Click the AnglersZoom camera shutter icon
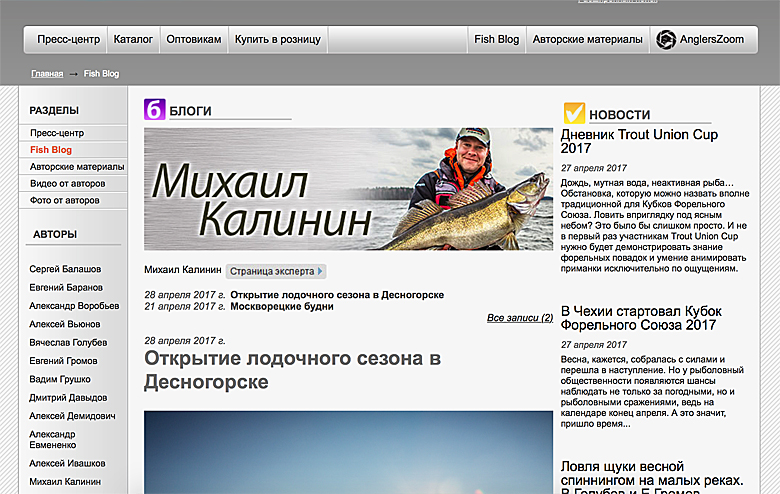 pyautogui.click(x=665, y=40)
